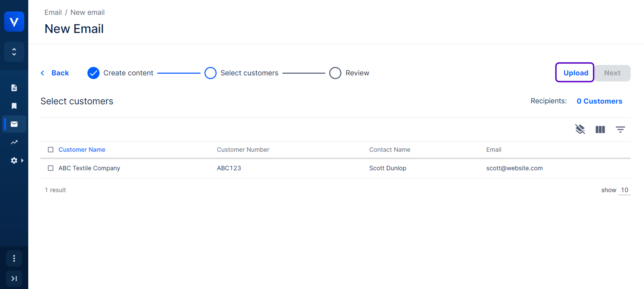Toggle the select-all checkbox in the table header
The width and height of the screenshot is (644, 289).
[50, 150]
